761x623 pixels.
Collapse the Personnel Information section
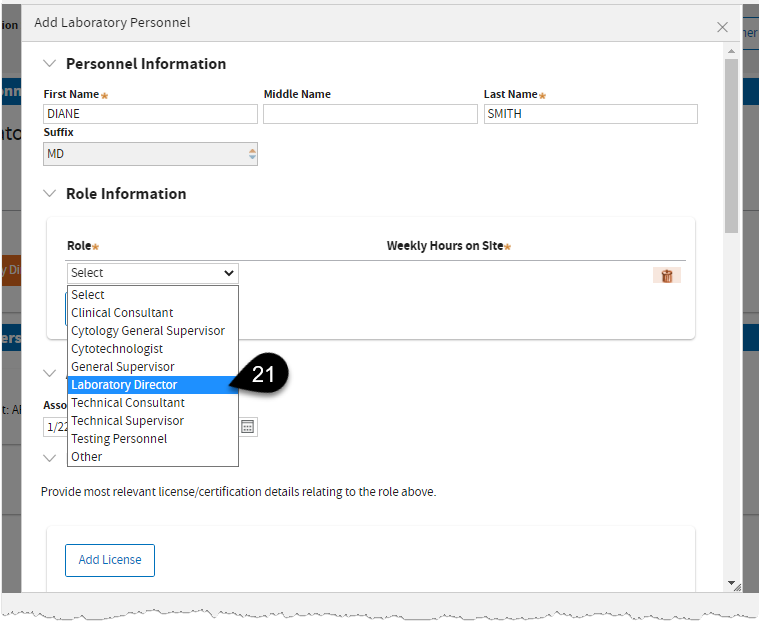50,63
